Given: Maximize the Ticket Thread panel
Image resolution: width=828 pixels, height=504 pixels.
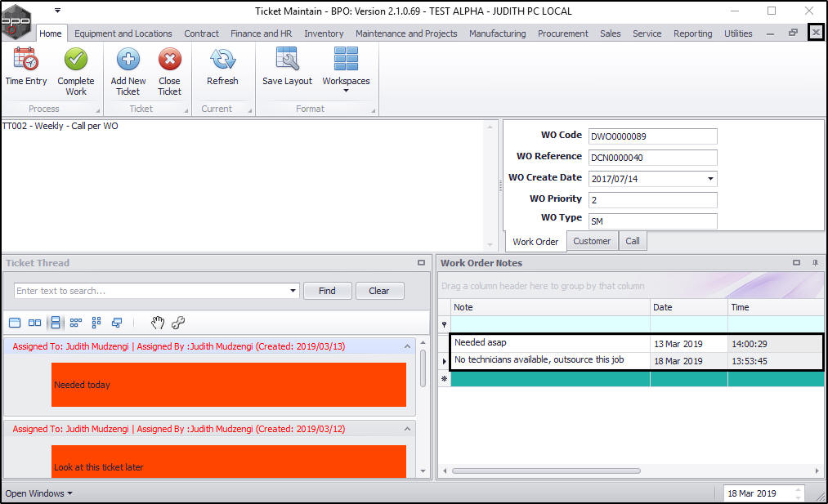Looking at the screenshot, I should (x=421, y=263).
